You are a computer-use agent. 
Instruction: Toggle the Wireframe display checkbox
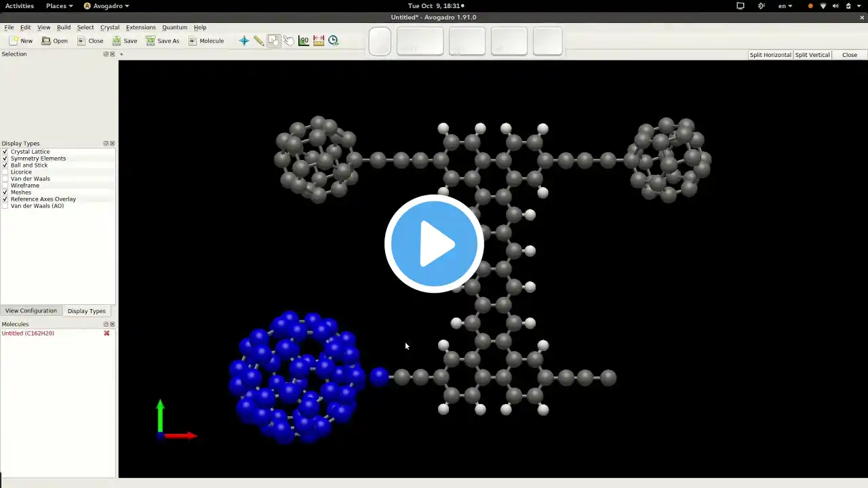click(x=5, y=186)
